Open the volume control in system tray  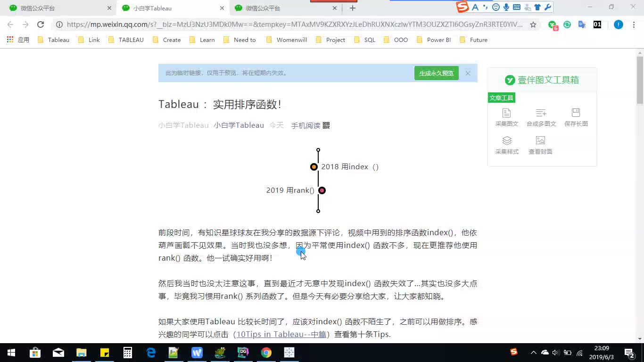click(x=556, y=353)
